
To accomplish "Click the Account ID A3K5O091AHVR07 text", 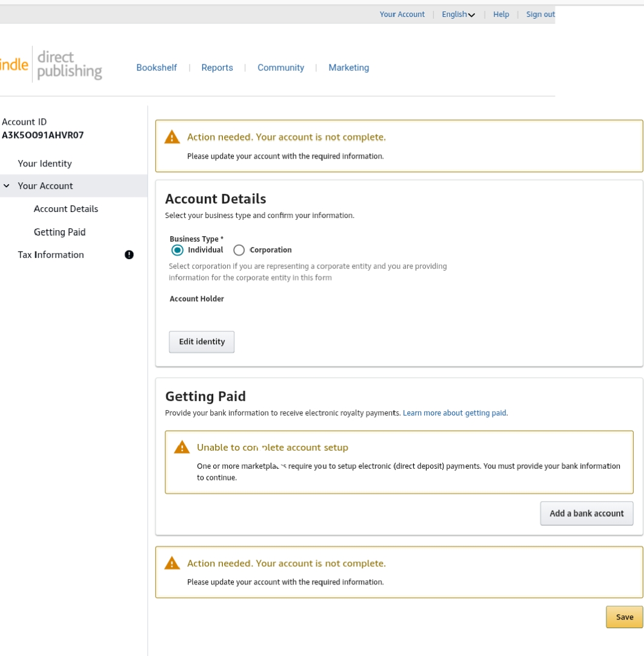I will [42, 135].
